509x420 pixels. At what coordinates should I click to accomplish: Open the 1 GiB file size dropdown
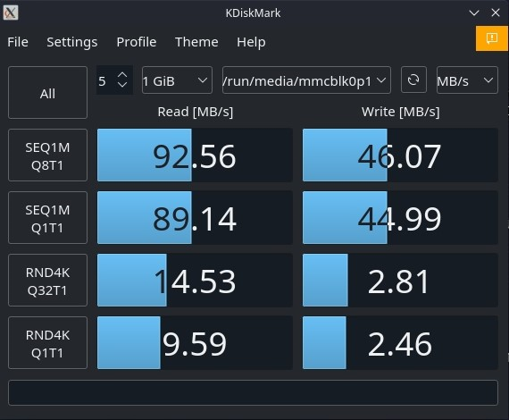(x=177, y=80)
